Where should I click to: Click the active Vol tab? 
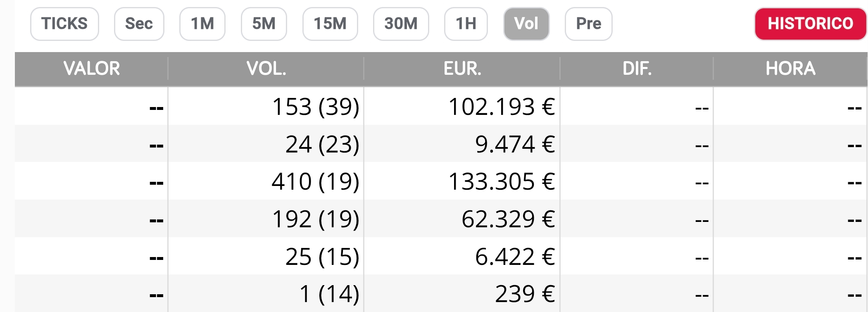pos(526,24)
